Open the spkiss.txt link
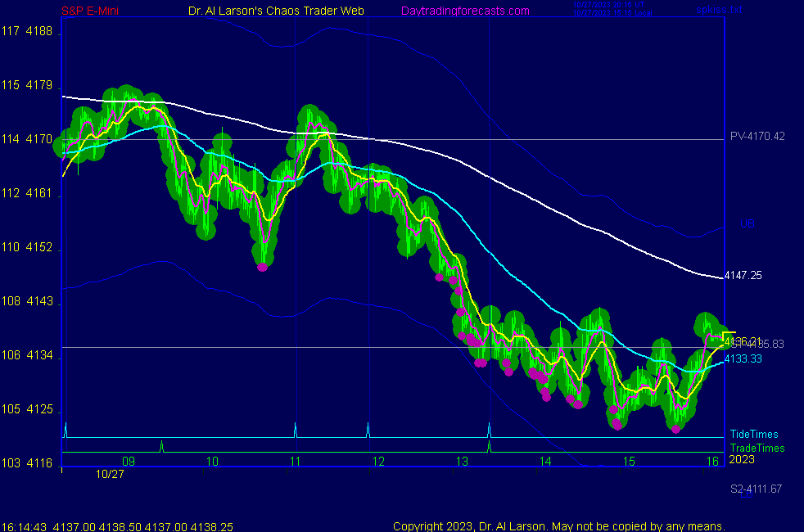804x532 pixels. (719, 10)
